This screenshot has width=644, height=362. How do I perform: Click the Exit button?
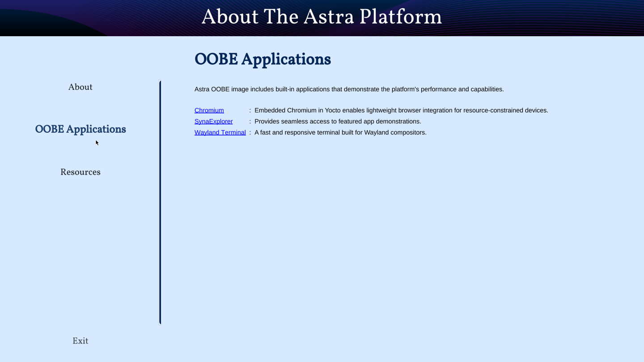pos(80,341)
